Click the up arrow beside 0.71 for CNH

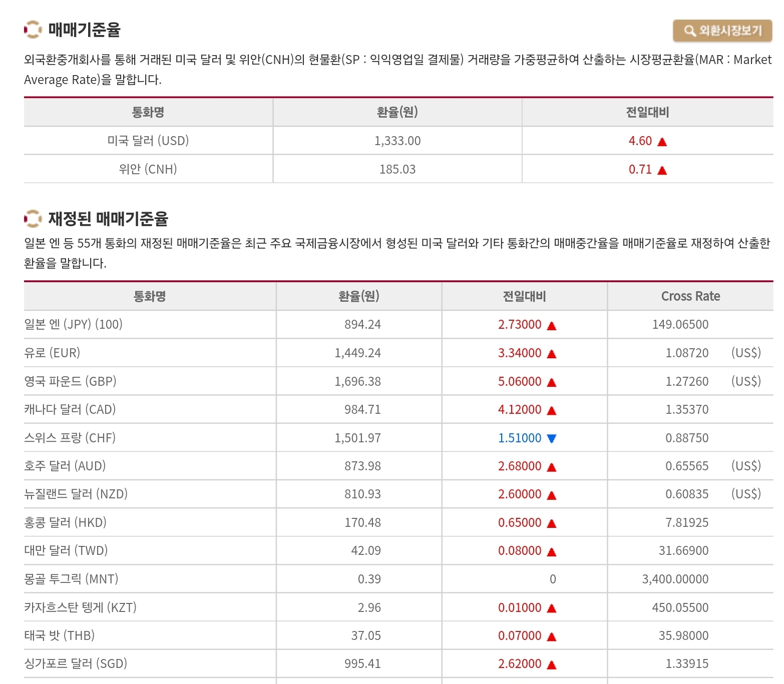tap(662, 170)
